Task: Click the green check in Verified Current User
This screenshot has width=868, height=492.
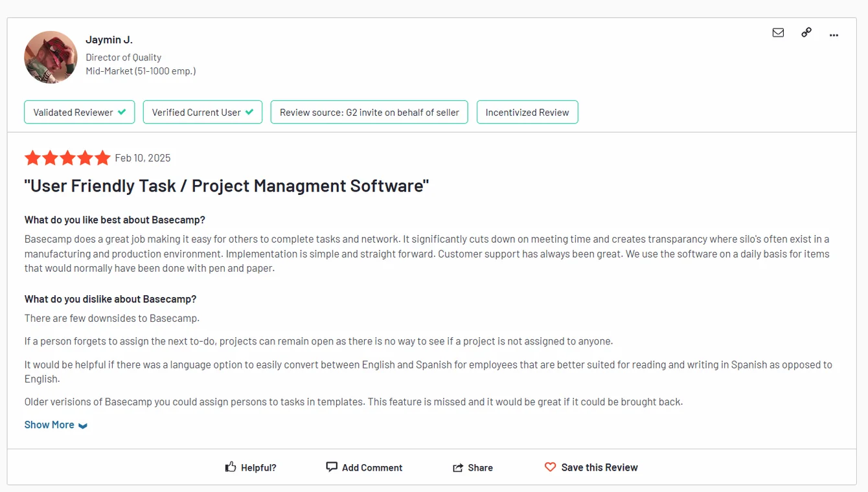Action: 249,112
